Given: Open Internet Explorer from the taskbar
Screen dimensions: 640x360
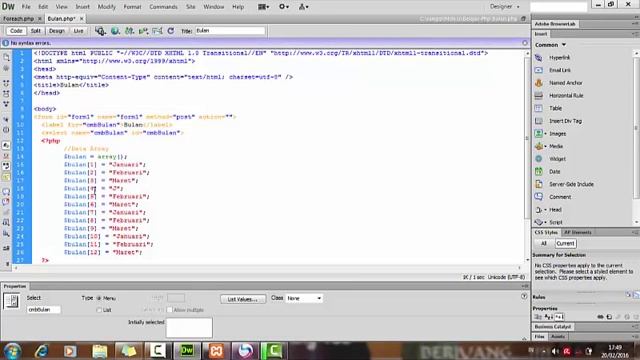Looking at the screenshot, I should pos(42,351).
